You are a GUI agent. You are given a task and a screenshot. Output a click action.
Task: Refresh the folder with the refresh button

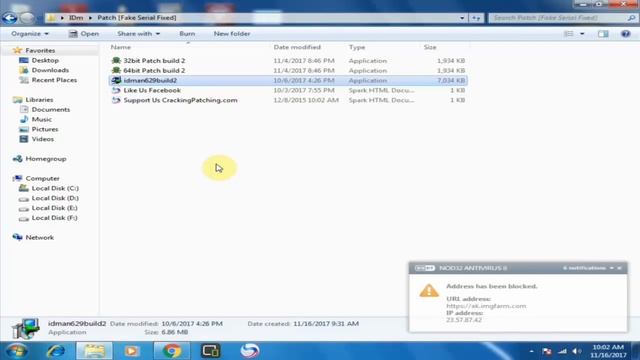476,18
